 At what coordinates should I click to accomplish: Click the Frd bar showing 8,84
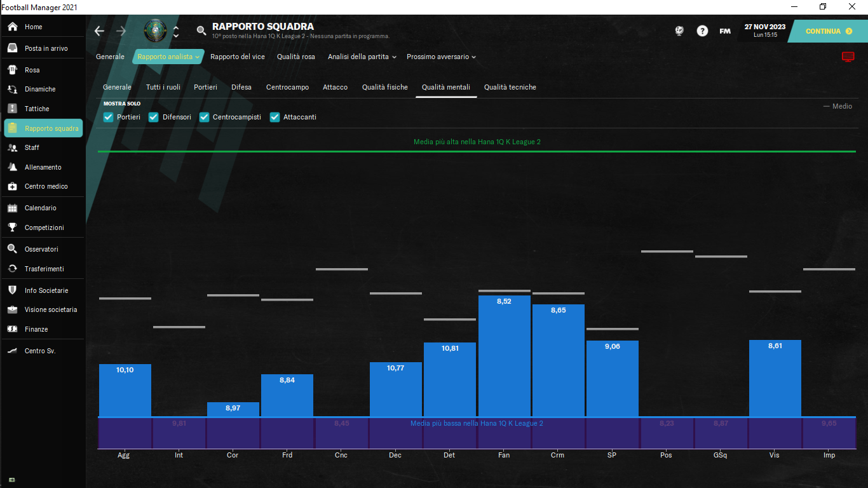click(287, 396)
